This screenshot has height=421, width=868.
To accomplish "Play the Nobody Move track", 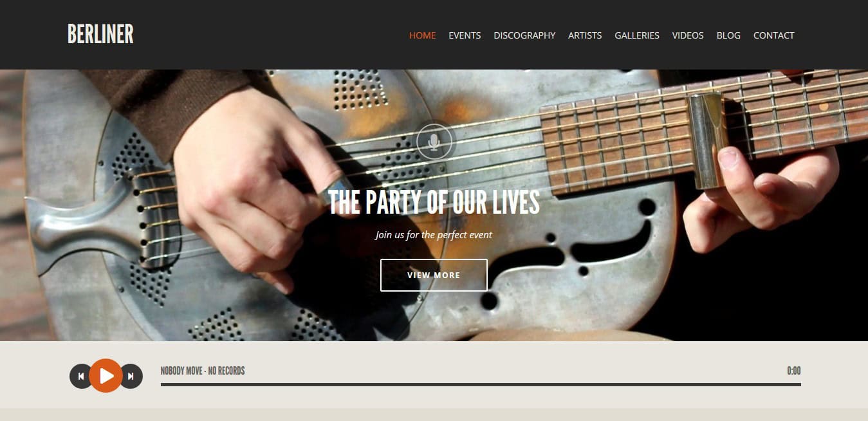I will click(x=106, y=376).
